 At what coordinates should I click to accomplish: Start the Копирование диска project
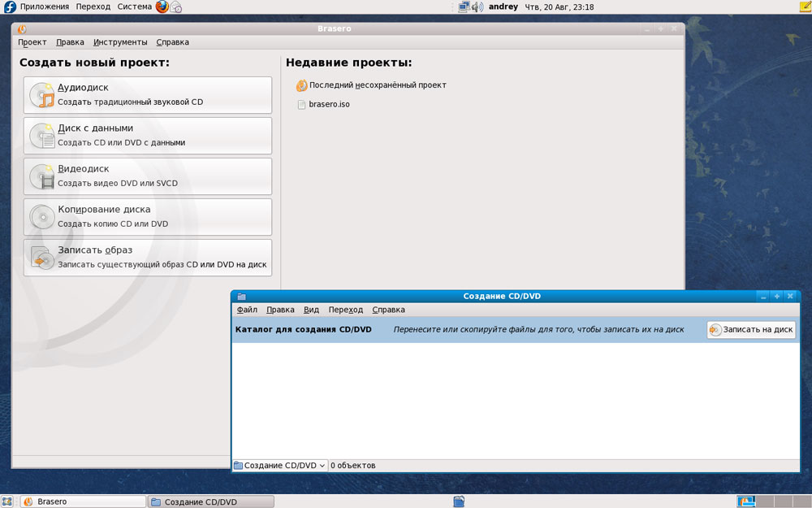148,217
